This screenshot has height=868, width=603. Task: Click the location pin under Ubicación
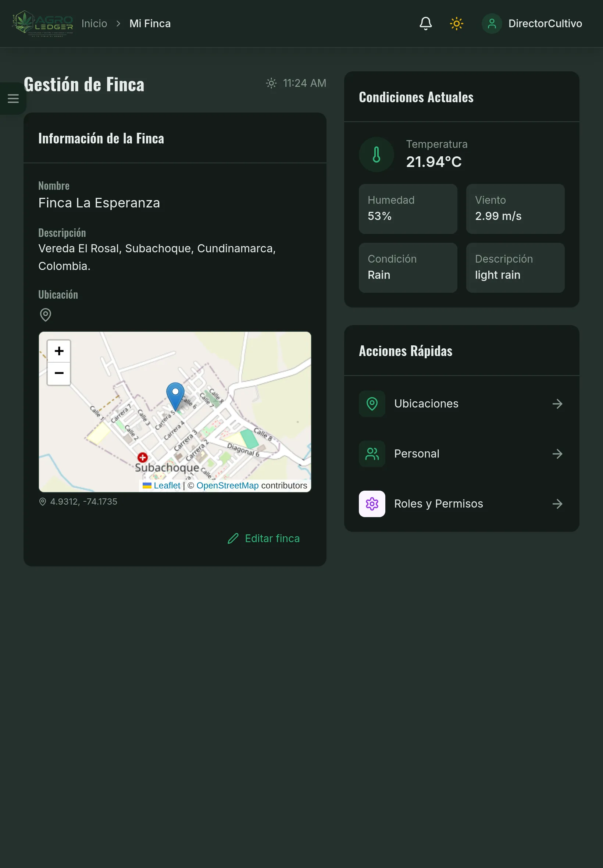click(x=45, y=314)
